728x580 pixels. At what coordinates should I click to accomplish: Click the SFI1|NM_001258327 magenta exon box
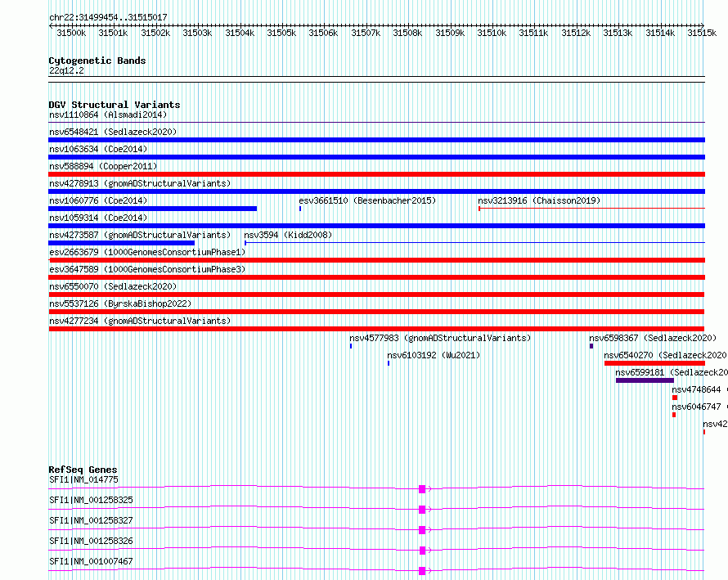coord(422,530)
